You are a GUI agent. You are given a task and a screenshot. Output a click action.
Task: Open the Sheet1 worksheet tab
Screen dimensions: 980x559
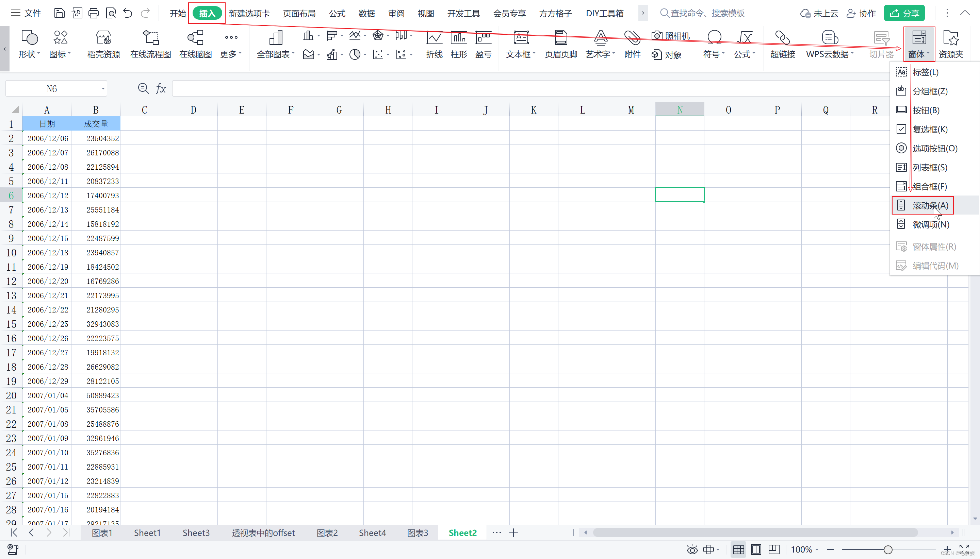(147, 533)
